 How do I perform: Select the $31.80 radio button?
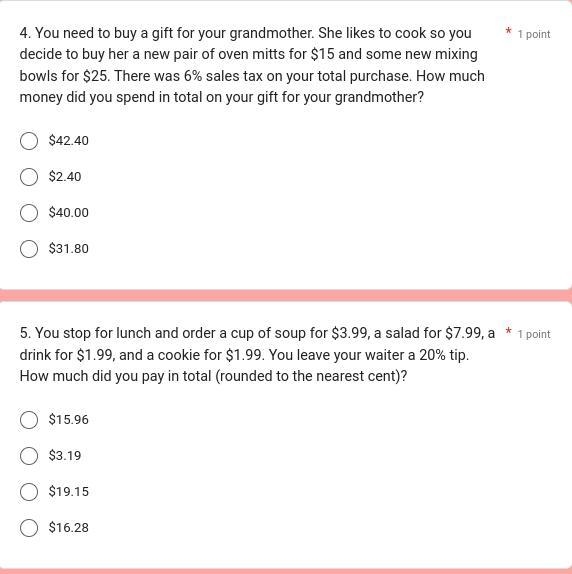point(29,249)
